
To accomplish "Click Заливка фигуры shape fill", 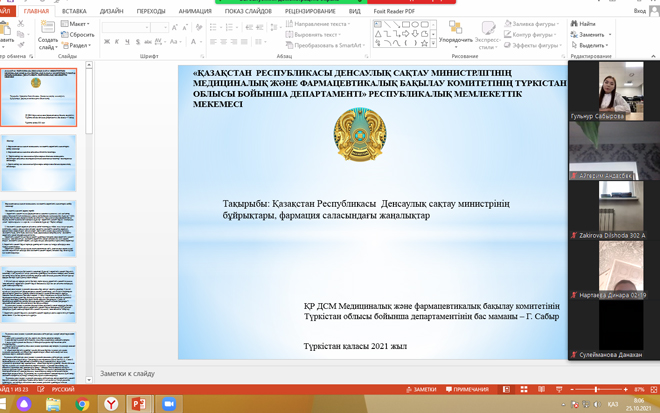I will [x=532, y=24].
